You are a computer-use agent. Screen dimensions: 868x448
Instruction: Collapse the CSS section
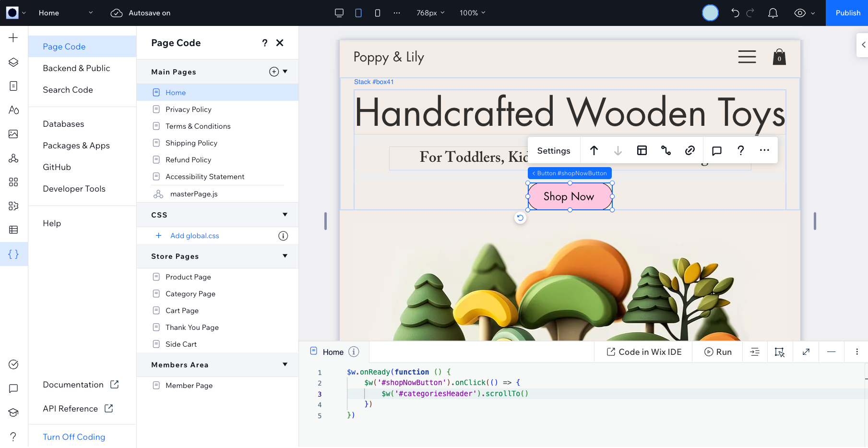[x=285, y=215]
